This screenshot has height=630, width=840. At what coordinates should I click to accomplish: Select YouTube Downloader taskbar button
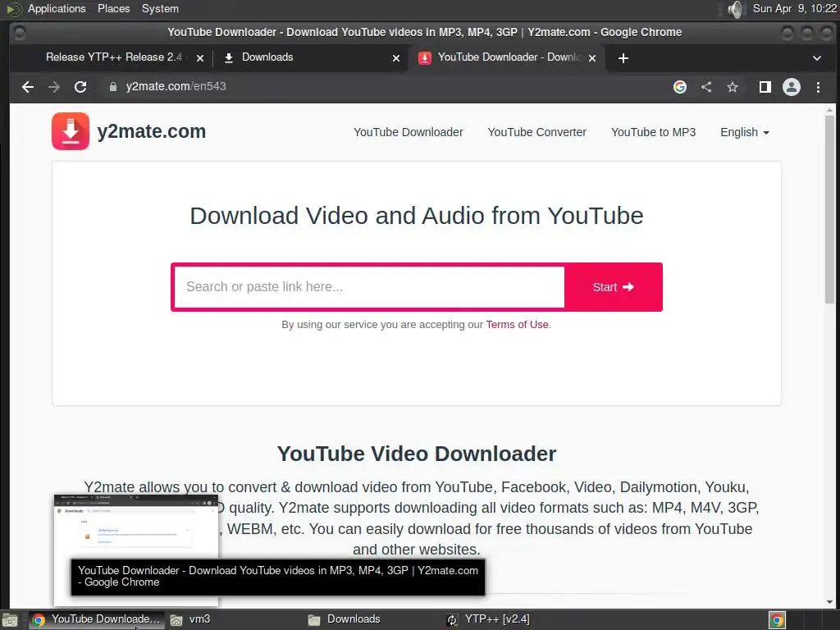pyautogui.click(x=97, y=620)
